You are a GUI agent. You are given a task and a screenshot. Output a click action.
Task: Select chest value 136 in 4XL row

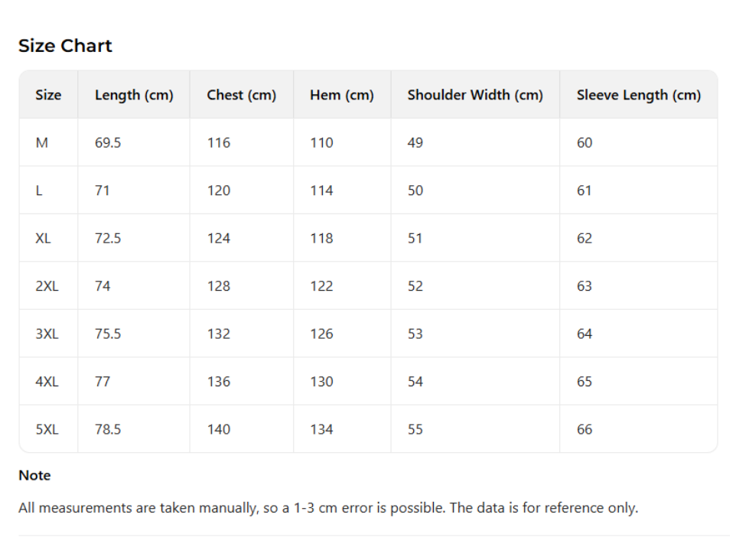[x=219, y=382]
